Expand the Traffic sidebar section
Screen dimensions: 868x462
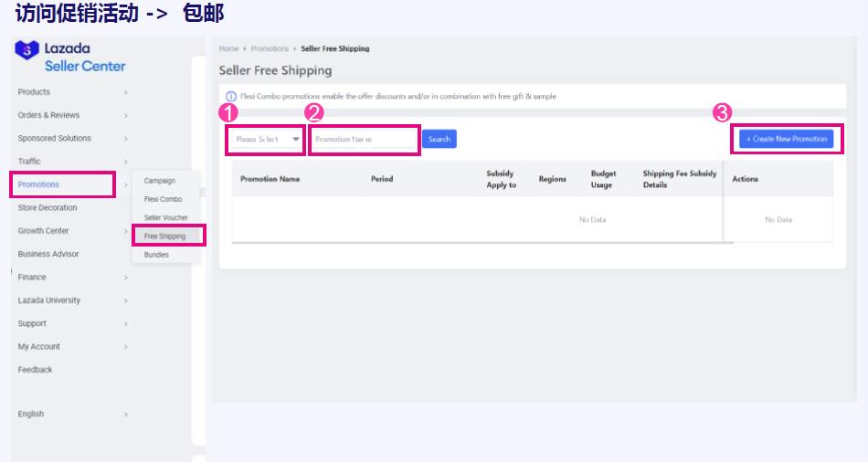29,162
